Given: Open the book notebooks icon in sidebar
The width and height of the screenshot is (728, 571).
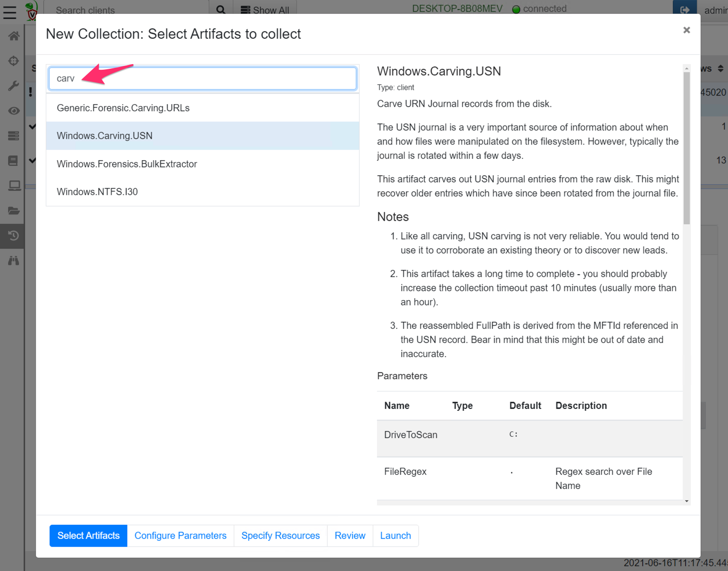Looking at the screenshot, I should (14, 161).
